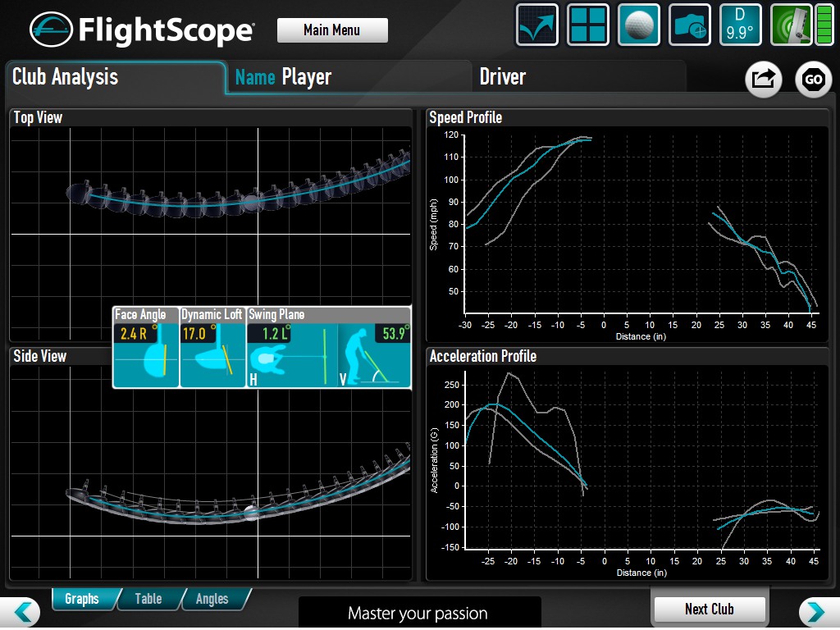Click the share export icon

[x=763, y=80]
